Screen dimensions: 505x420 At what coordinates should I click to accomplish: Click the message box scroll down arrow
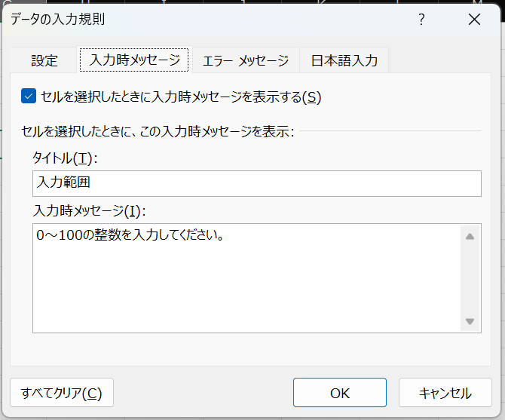pos(470,321)
